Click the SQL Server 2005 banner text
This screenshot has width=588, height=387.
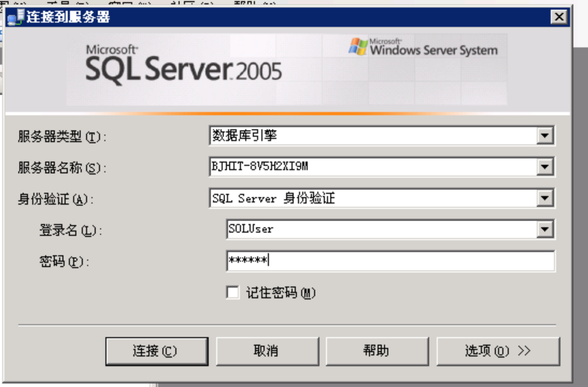(184, 69)
